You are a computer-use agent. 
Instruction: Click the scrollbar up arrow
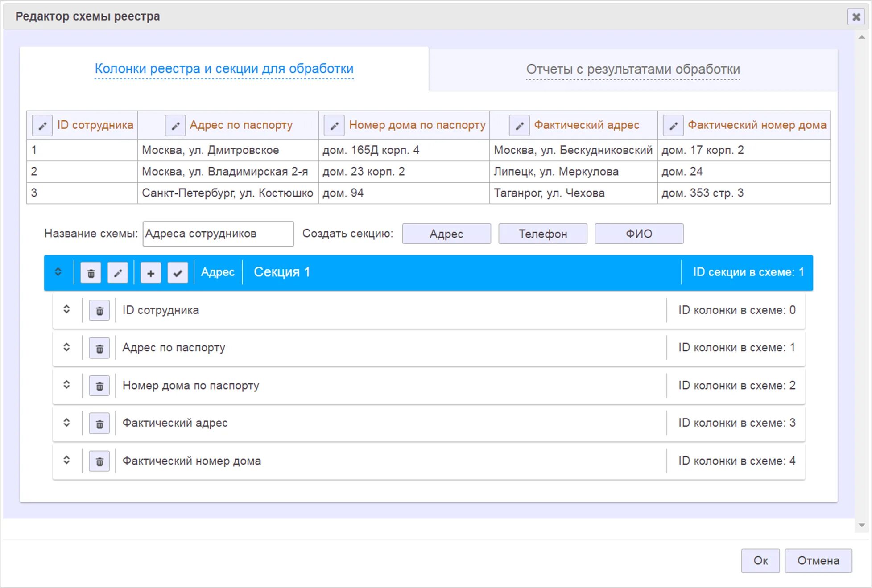862,37
